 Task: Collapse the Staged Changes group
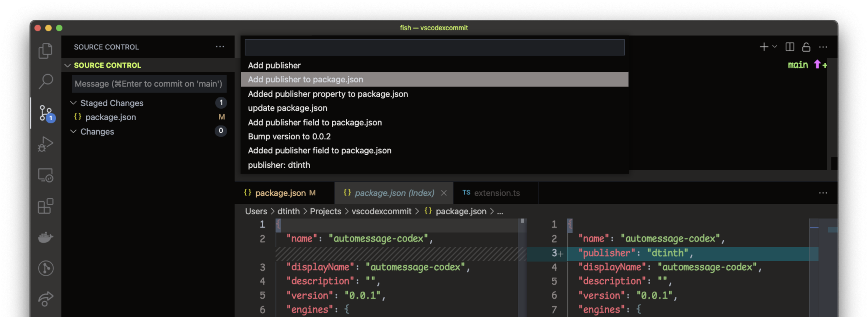pos(73,103)
